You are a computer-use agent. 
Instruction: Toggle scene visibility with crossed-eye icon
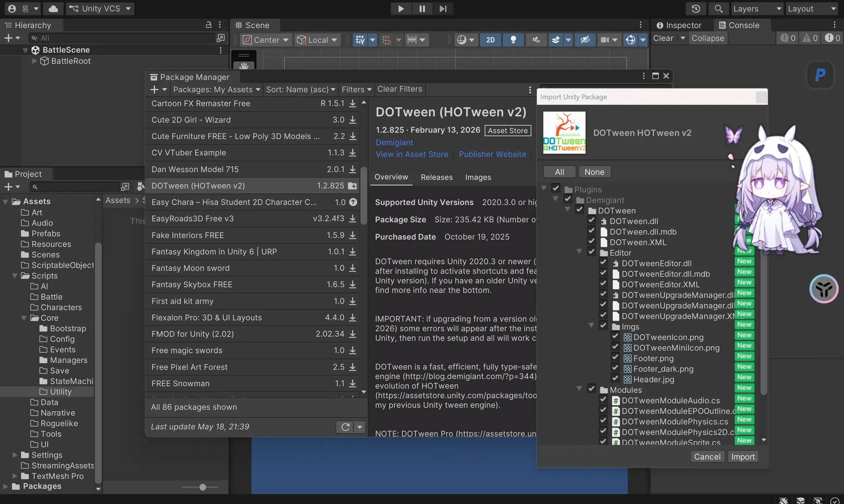point(585,40)
